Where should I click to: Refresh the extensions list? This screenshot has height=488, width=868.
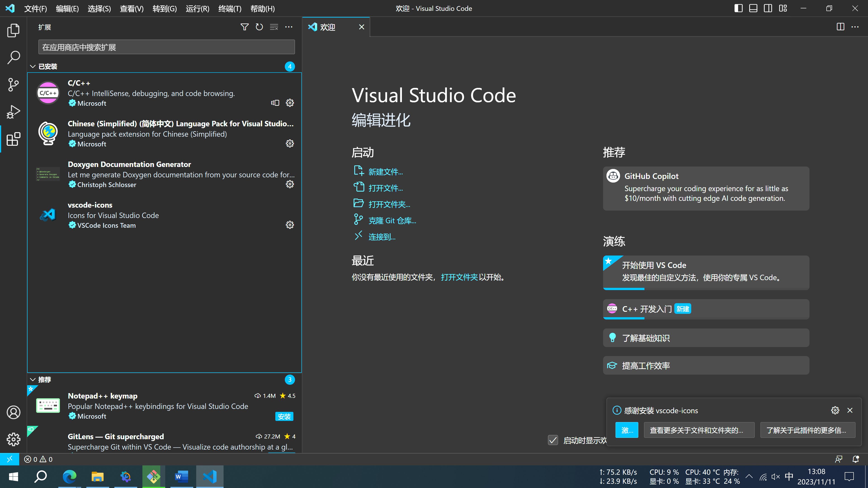click(259, 27)
